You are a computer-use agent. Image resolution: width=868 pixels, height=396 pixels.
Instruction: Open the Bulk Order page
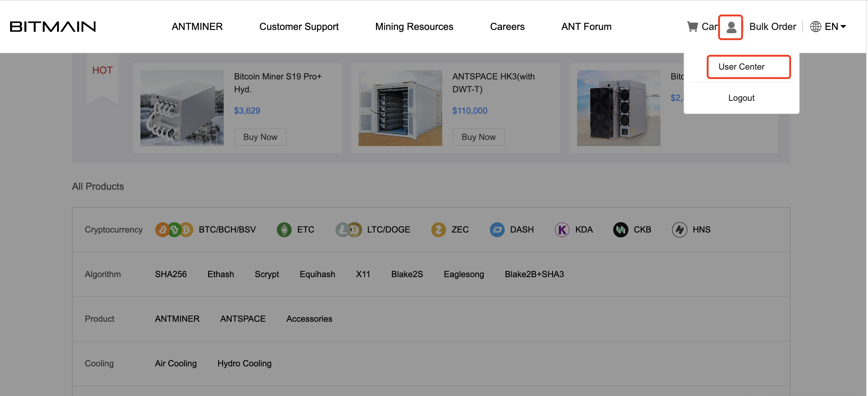click(772, 27)
